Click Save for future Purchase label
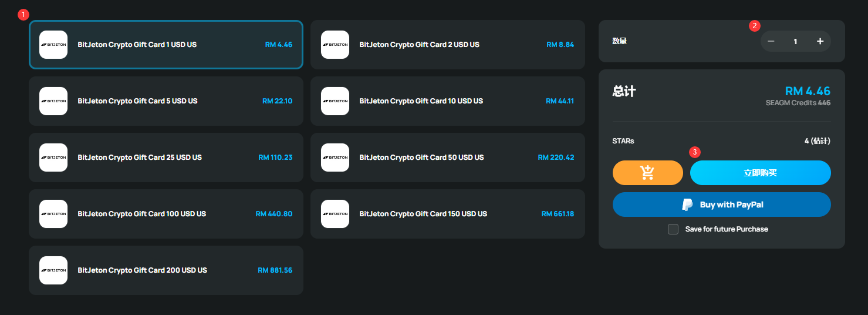 pyautogui.click(x=727, y=229)
